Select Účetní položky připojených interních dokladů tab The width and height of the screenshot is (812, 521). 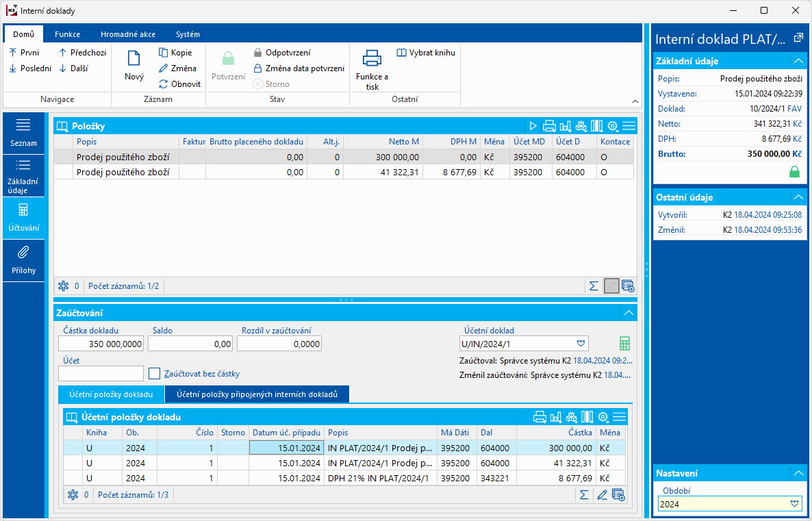tap(257, 394)
